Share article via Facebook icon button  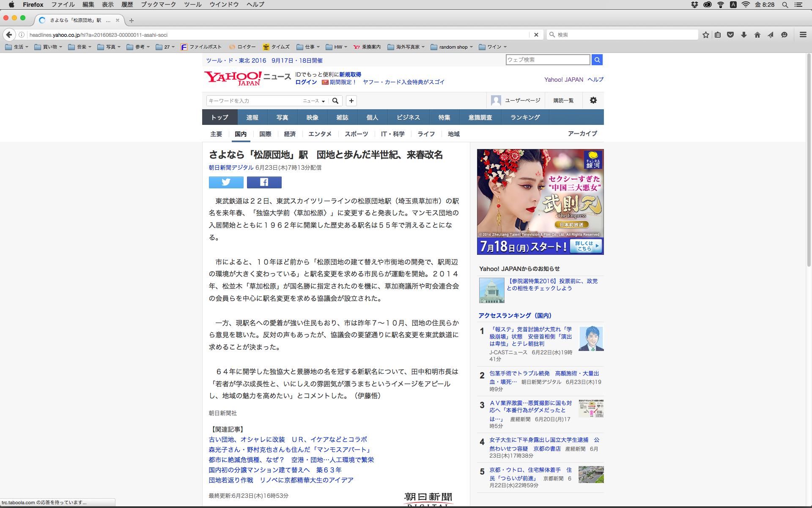point(264,182)
